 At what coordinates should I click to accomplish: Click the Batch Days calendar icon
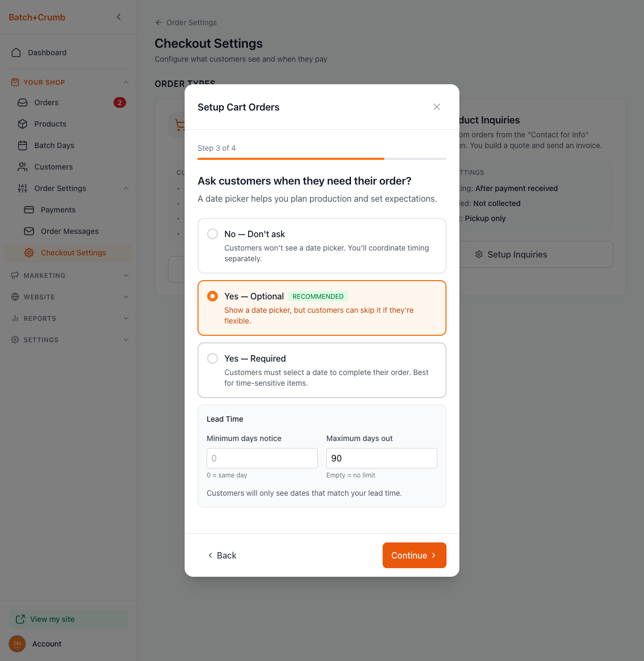pos(23,145)
